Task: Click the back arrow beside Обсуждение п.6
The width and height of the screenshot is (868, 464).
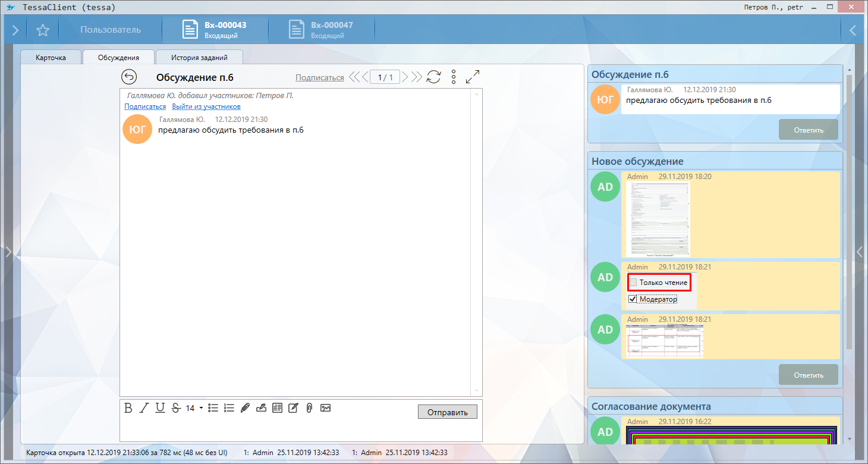Action: 129,77
